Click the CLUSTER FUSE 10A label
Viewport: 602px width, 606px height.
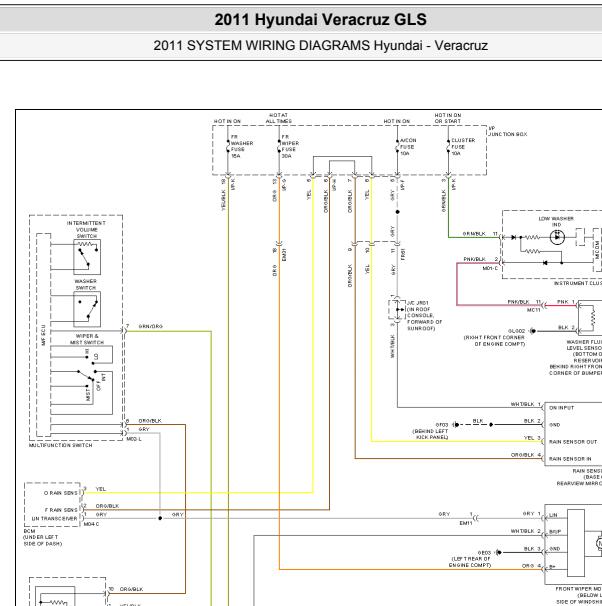(463, 147)
